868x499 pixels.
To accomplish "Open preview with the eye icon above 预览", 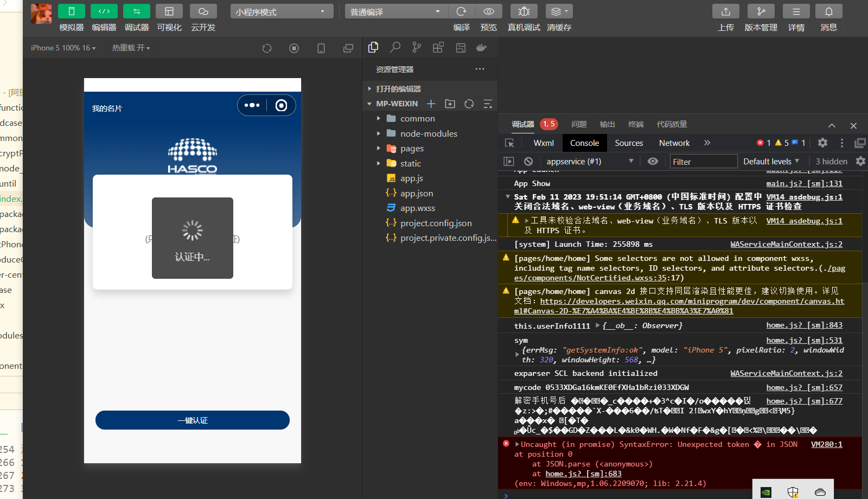I will [488, 11].
